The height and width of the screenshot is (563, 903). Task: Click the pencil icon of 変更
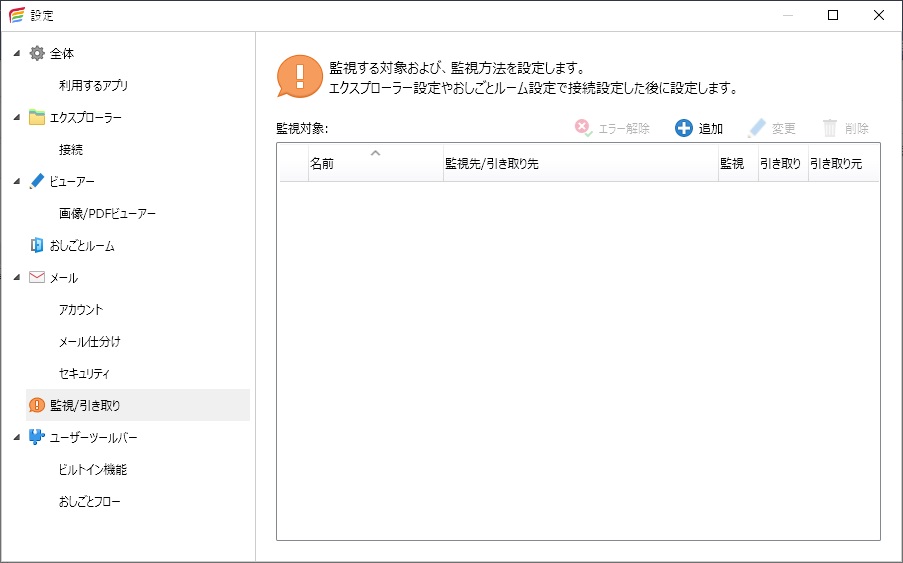click(x=757, y=128)
